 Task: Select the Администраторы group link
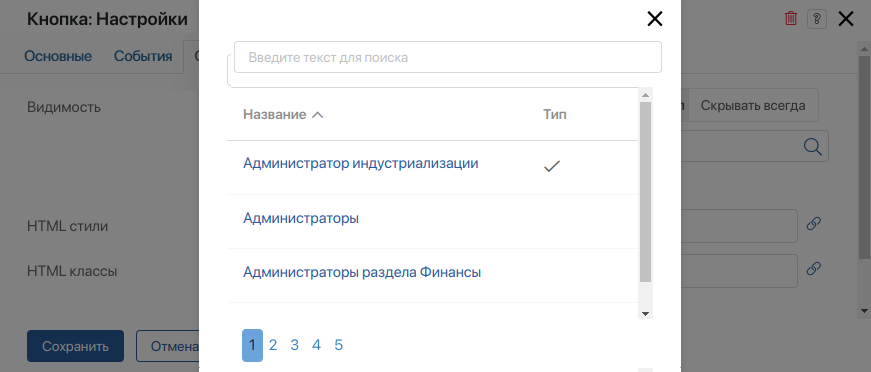(x=301, y=218)
